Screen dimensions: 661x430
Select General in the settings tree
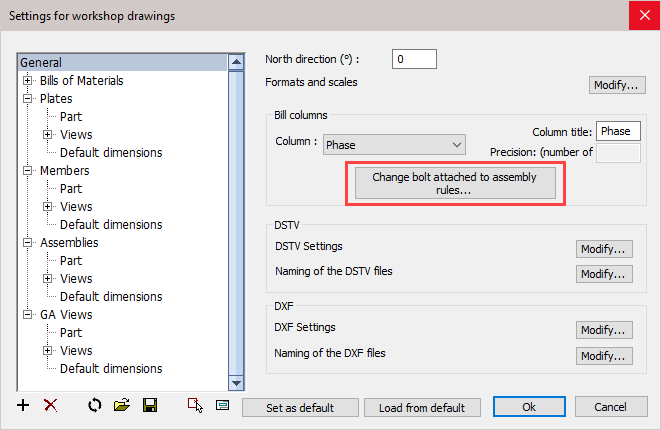pyautogui.click(x=40, y=63)
